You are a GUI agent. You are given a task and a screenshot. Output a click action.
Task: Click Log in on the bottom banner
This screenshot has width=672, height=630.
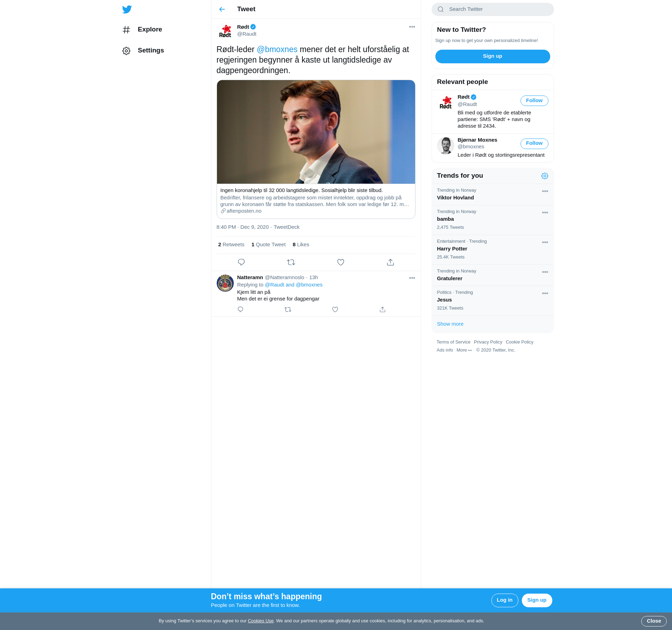tap(504, 600)
